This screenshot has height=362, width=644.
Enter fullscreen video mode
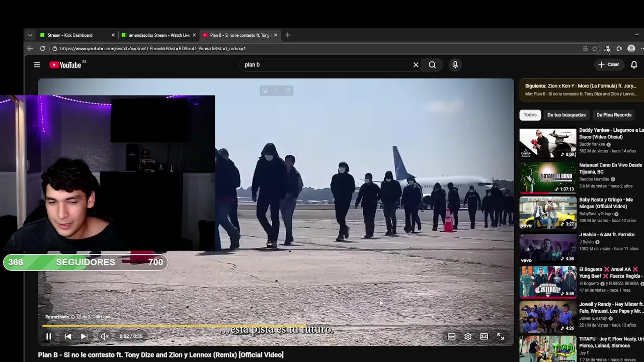point(501,336)
